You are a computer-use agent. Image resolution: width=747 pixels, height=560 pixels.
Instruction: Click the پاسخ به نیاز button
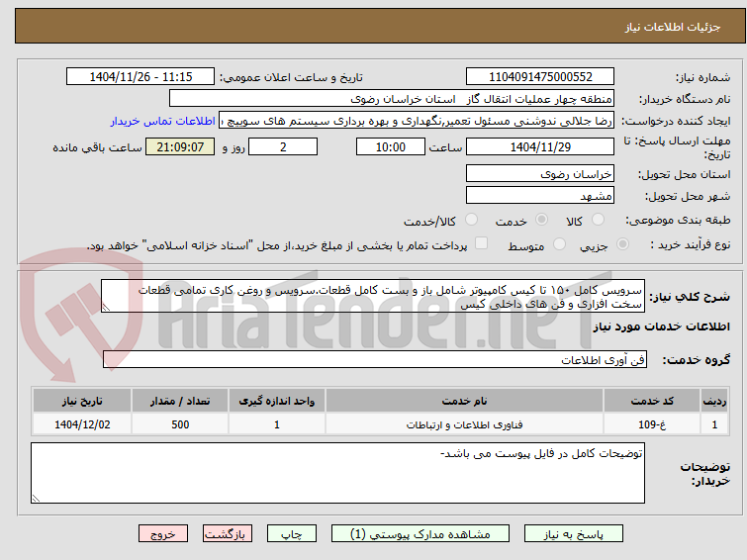pyautogui.click(x=574, y=534)
